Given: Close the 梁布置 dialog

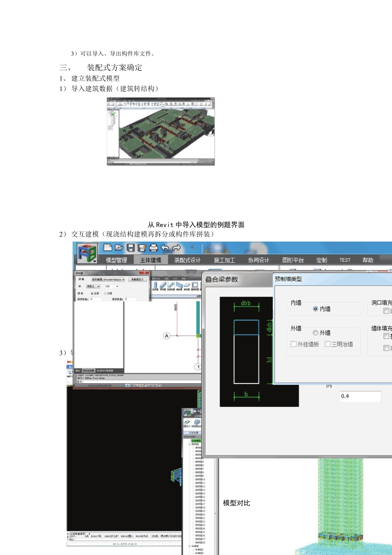Looking at the screenshot, I should click(144, 273).
